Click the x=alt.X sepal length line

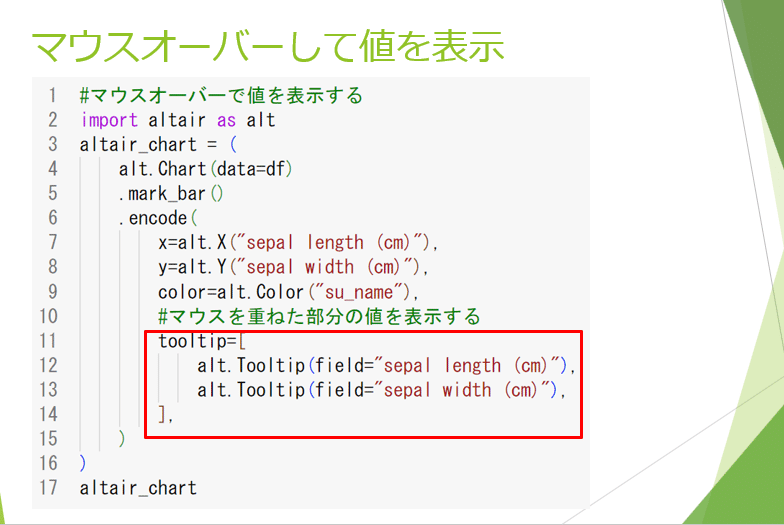(x=298, y=242)
